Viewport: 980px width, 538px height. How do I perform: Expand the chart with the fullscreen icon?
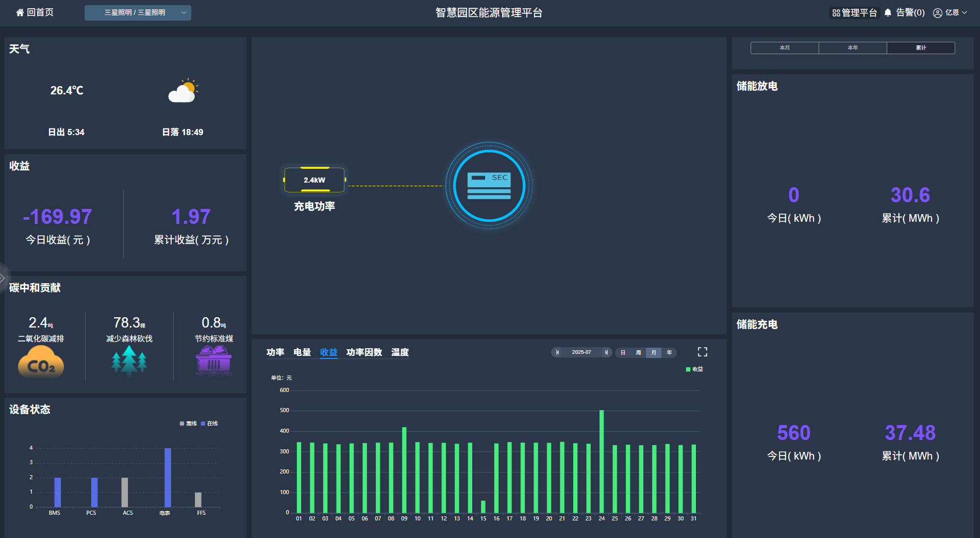[702, 352]
